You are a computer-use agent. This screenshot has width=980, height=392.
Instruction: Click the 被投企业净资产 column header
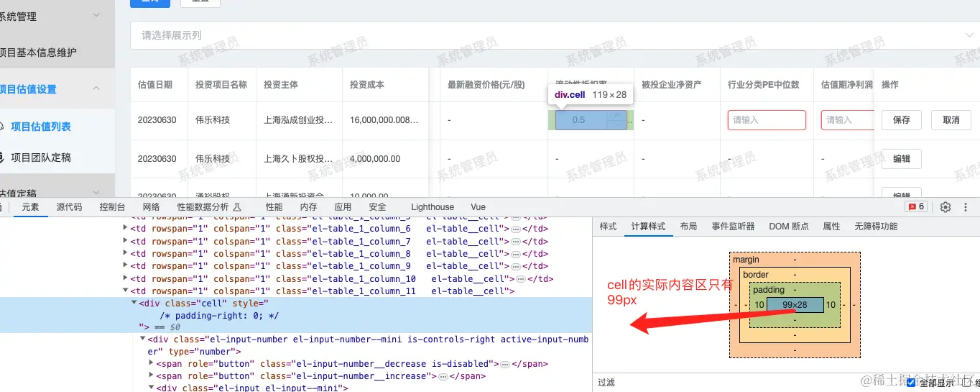coord(671,85)
